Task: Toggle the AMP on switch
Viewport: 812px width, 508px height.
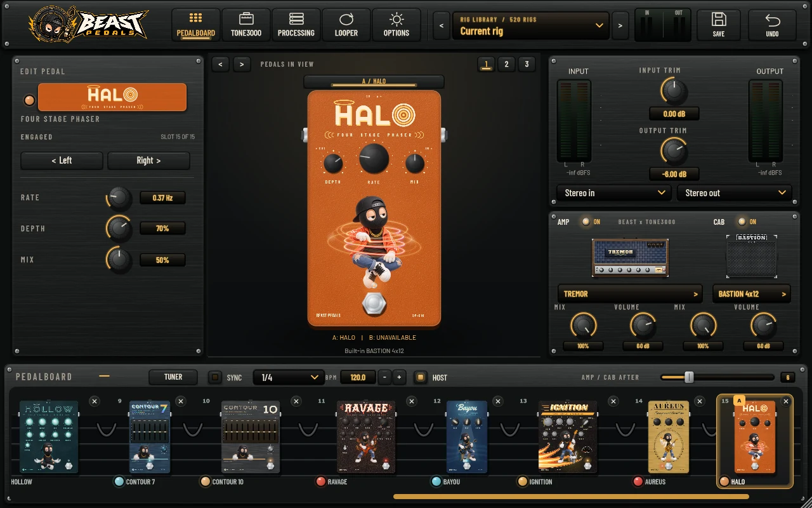Action: pos(586,222)
